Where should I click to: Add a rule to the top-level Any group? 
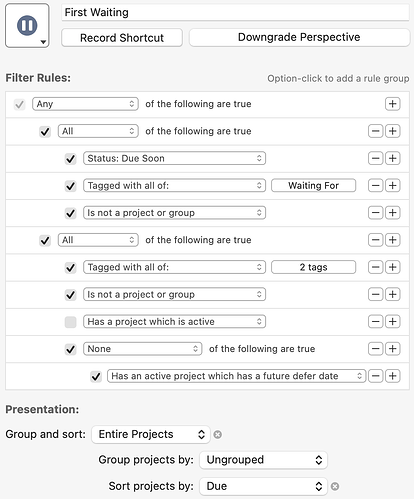point(392,104)
